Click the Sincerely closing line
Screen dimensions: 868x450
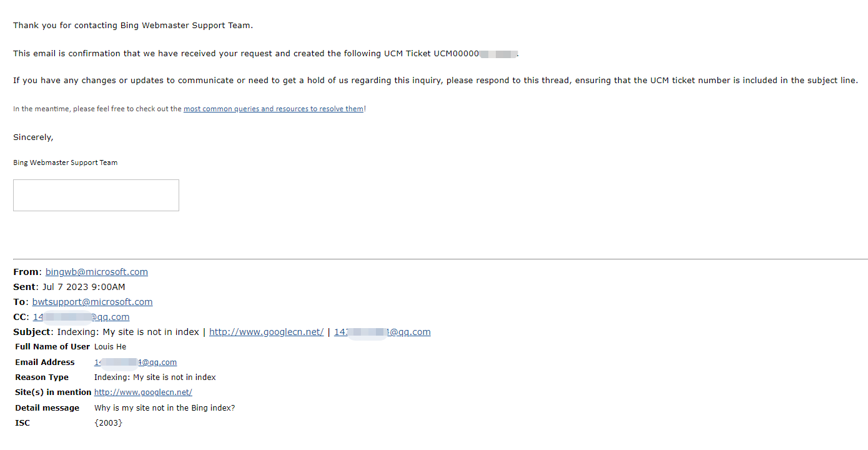pyautogui.click(x=33, y=137)
